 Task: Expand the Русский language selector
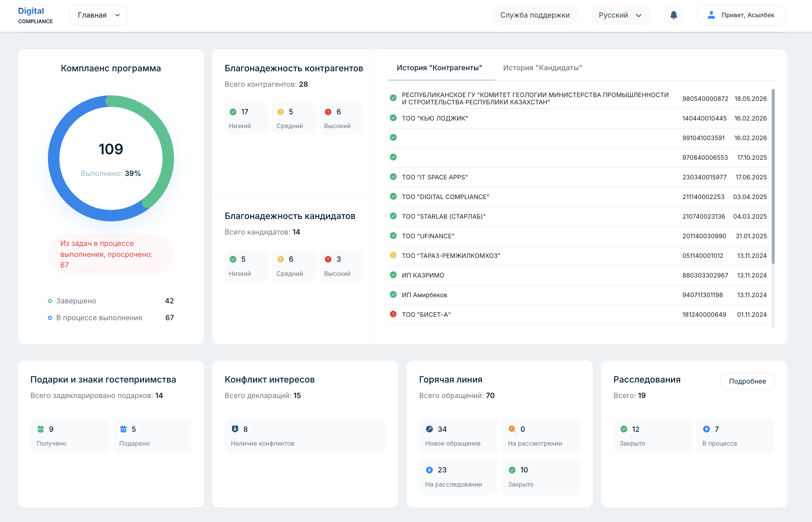[x=620, y=15]
